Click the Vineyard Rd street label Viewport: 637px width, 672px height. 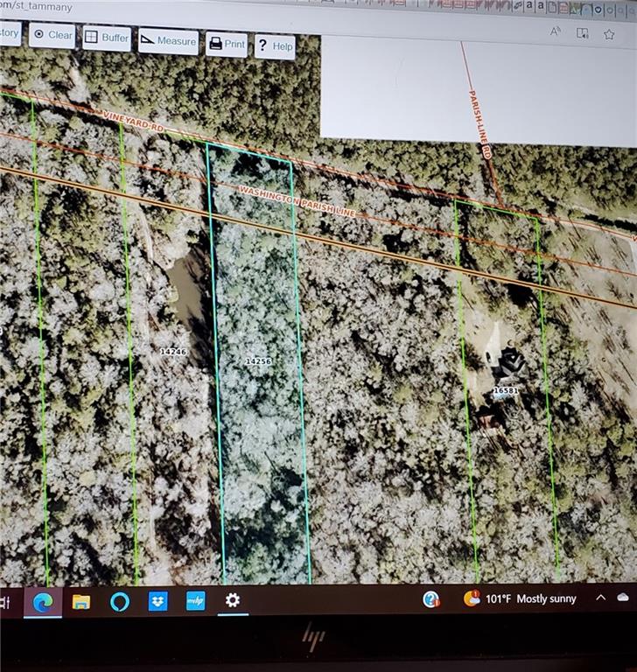coord(134,122)
